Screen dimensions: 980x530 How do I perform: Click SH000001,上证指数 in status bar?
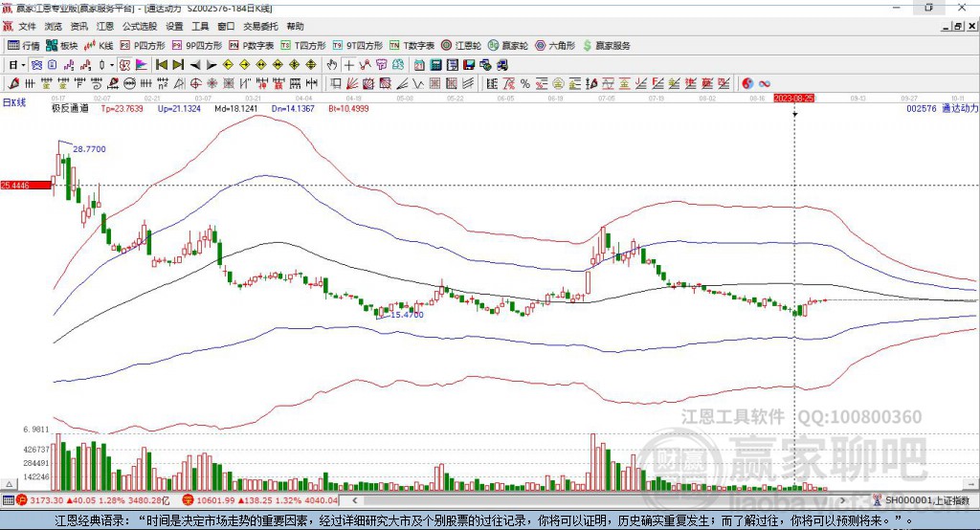tap(927, 500)
